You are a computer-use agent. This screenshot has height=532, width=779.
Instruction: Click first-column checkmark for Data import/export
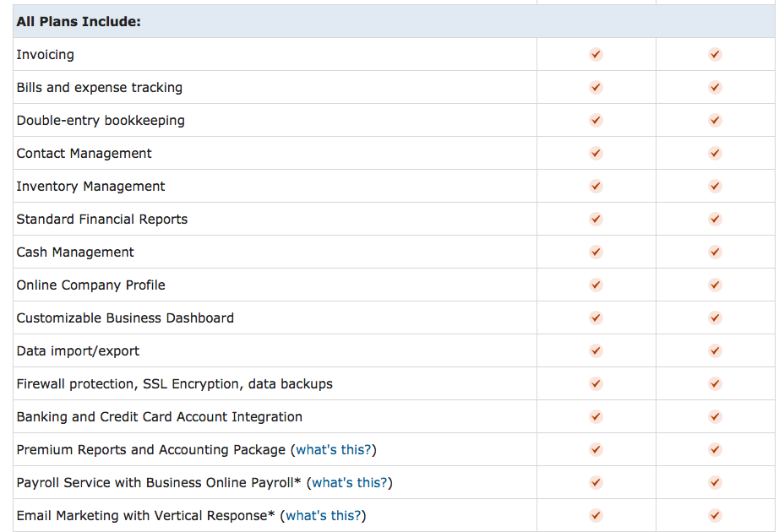pyautogui.click(x=596, y=350)
